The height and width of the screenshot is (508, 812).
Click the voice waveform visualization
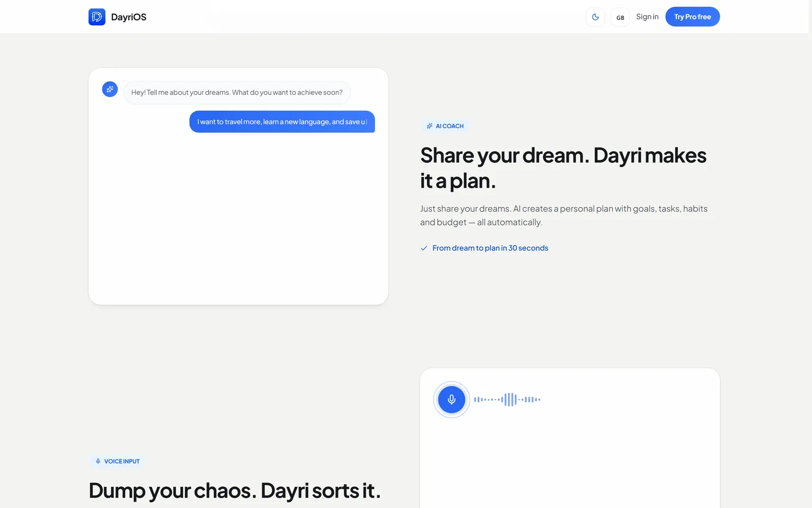click(x=507, y=399)
